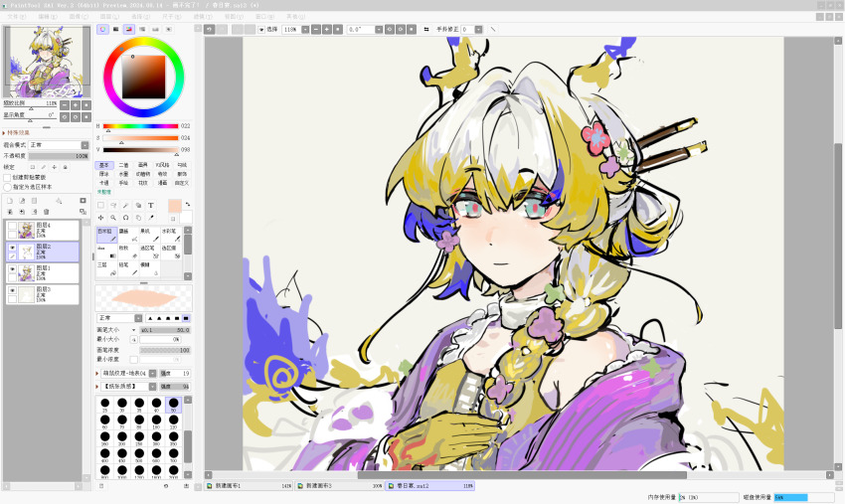The image size is (845, 504).
Task: Toggle the 选择 checkbox in top toolbar
Action: (261, 30)
